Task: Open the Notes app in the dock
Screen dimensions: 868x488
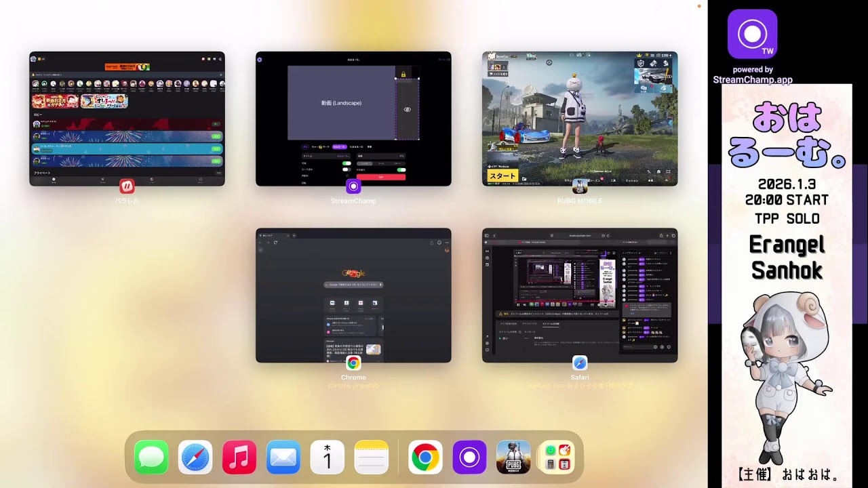Action: 372,457
